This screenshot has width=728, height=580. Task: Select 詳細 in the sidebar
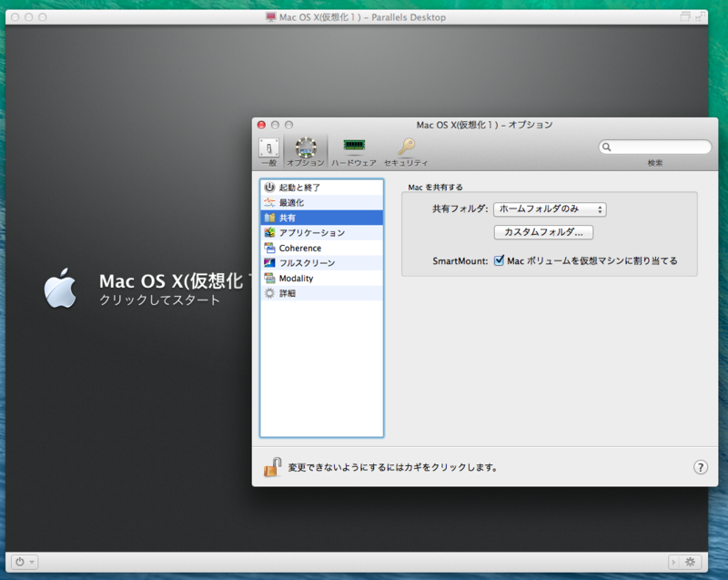[322, 293]
